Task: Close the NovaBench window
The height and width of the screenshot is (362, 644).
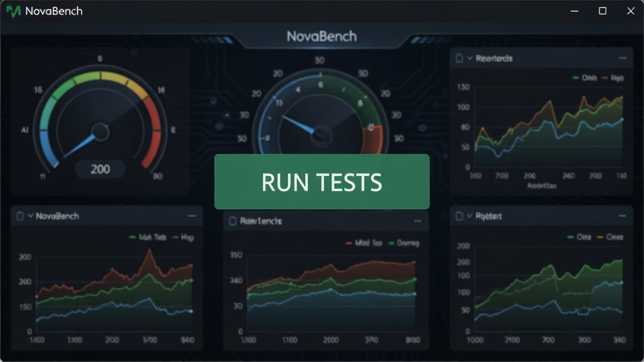Action: tap(631, 11)
